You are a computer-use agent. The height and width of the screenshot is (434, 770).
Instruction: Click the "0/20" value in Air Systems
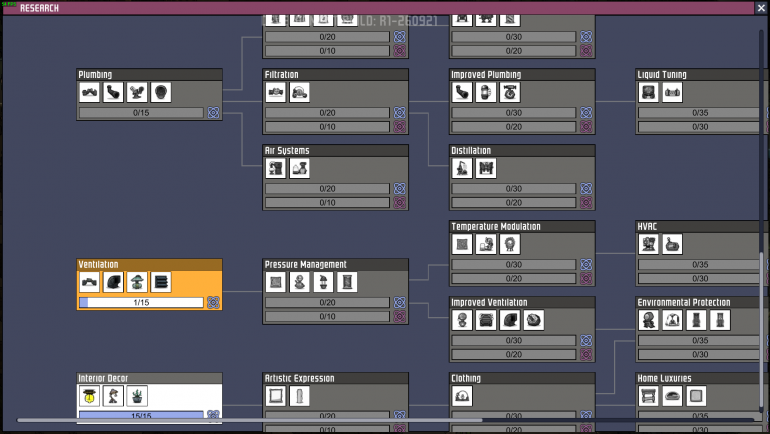tap(328, 189)
